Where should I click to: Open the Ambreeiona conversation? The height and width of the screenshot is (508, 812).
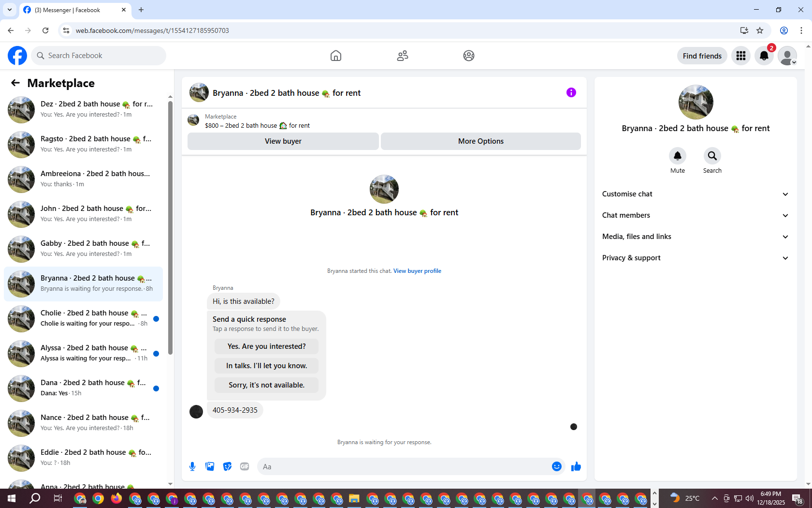[x=83, y=179]
